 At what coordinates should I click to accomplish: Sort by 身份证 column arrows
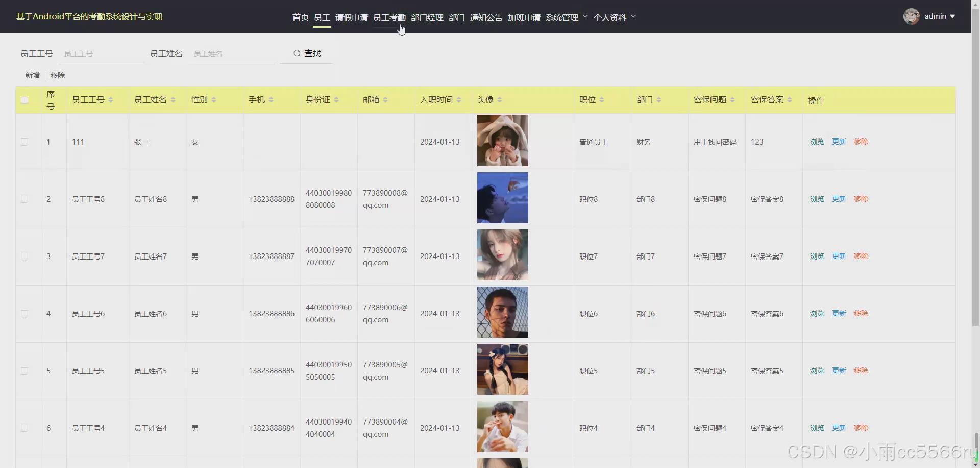click(x=336, y=100)
